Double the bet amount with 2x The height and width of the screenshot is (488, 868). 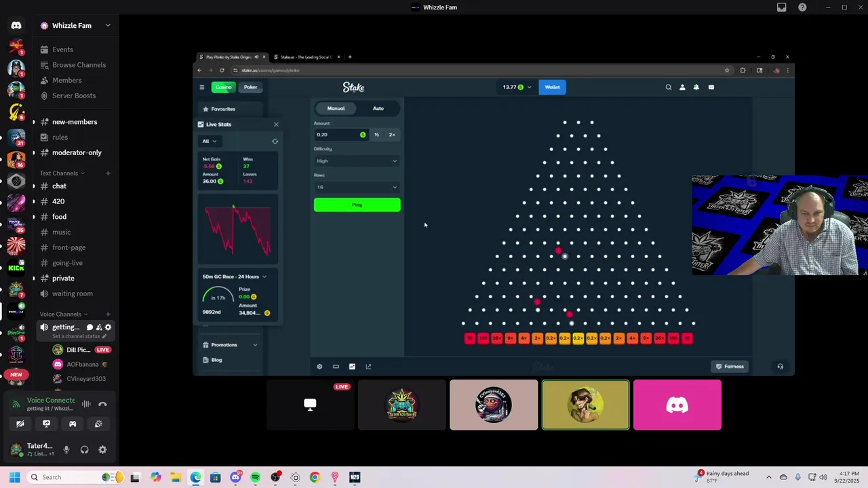[392, 135]
